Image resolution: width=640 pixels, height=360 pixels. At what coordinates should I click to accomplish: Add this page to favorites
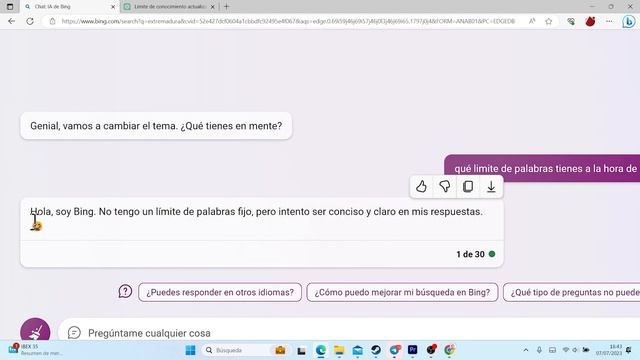tap(549, 21)
